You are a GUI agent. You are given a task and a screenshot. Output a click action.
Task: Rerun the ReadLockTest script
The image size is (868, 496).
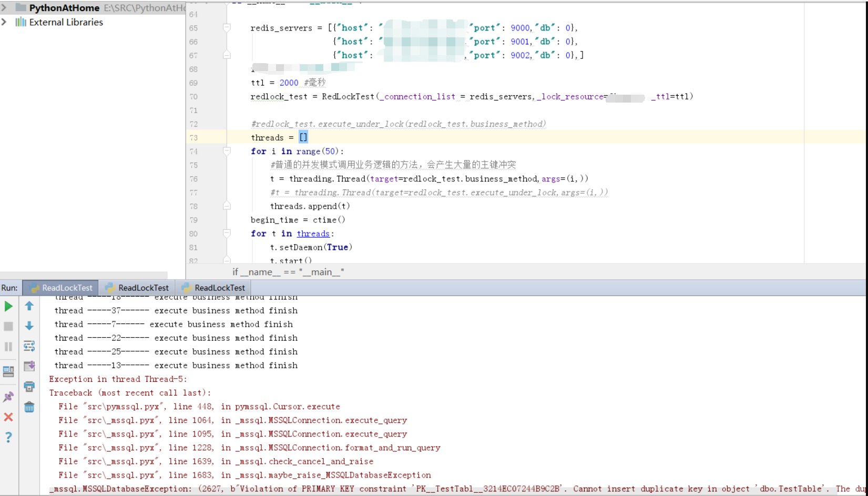coord(8,306)
